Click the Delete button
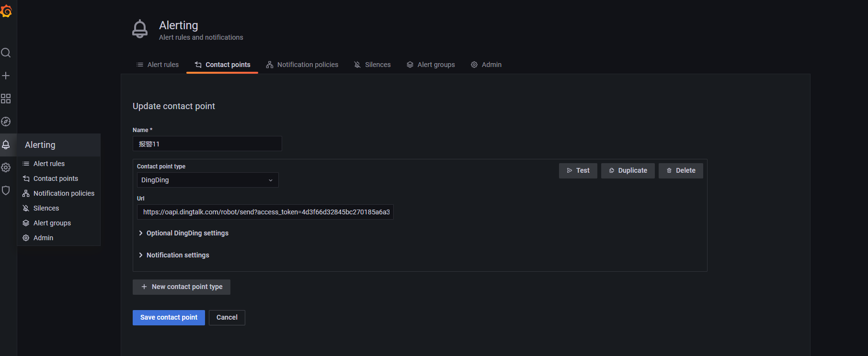 (681, 171)
